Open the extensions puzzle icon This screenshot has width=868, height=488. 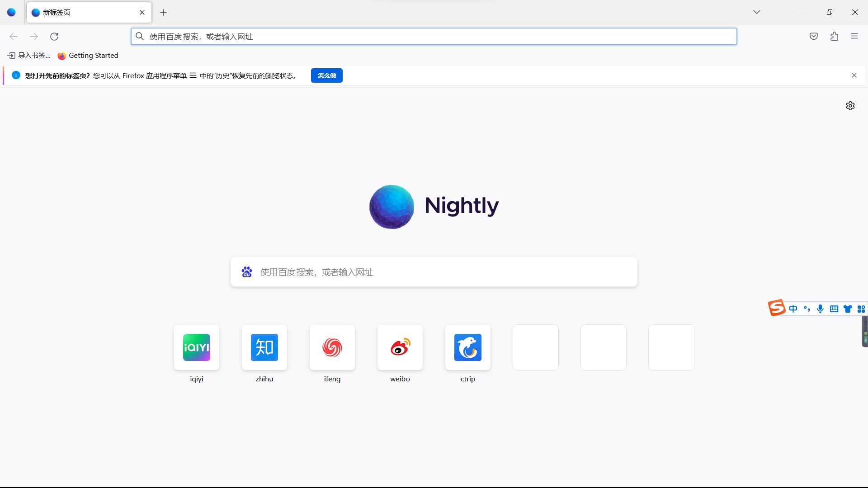point(834,37)
